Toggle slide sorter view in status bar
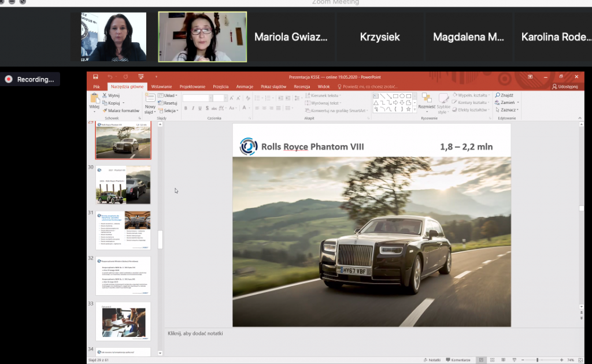 (492, 359)
